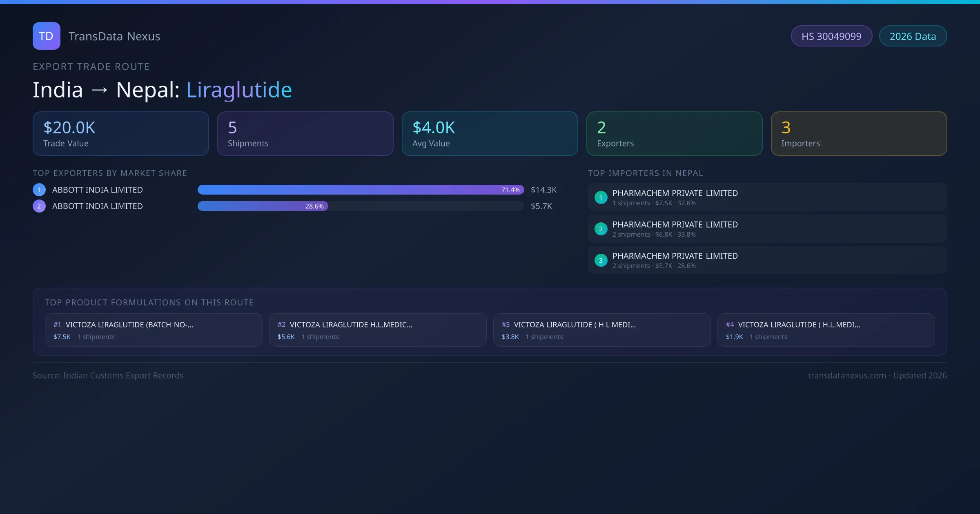This screenshot has width=980, height=514.
Task: Select the 3 Importers card
Action: (x=859, y=134)
